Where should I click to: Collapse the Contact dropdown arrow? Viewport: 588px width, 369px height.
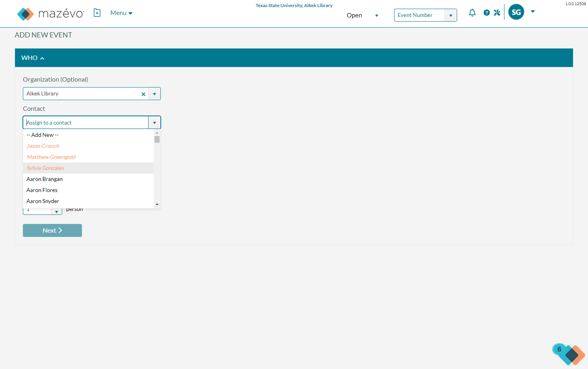[x=154, y=123]
